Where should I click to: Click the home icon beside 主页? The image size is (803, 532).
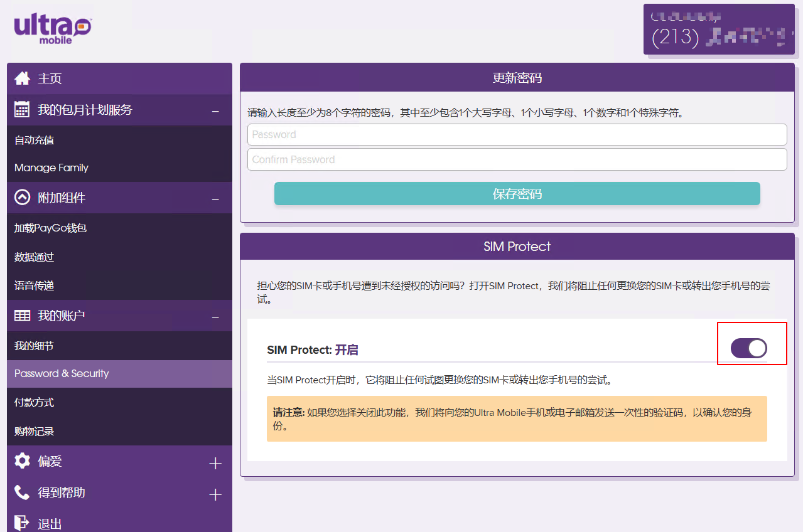[22, 78]
